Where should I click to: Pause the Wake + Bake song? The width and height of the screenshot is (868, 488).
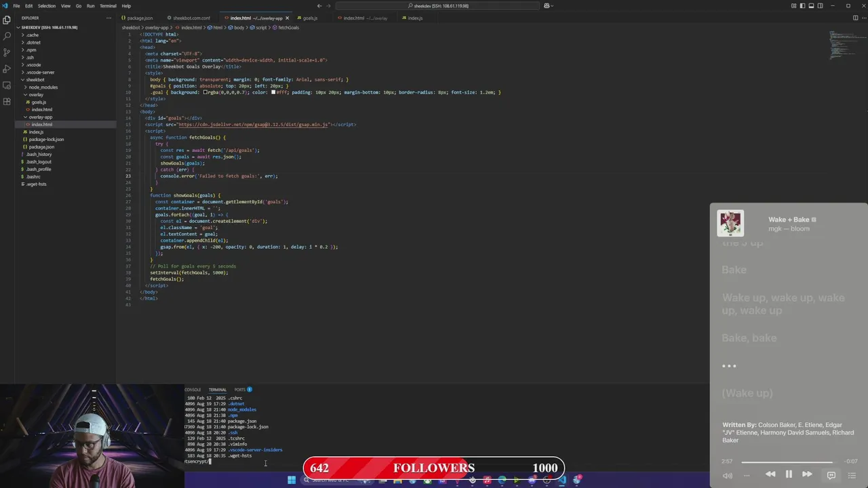coord(789,474)
